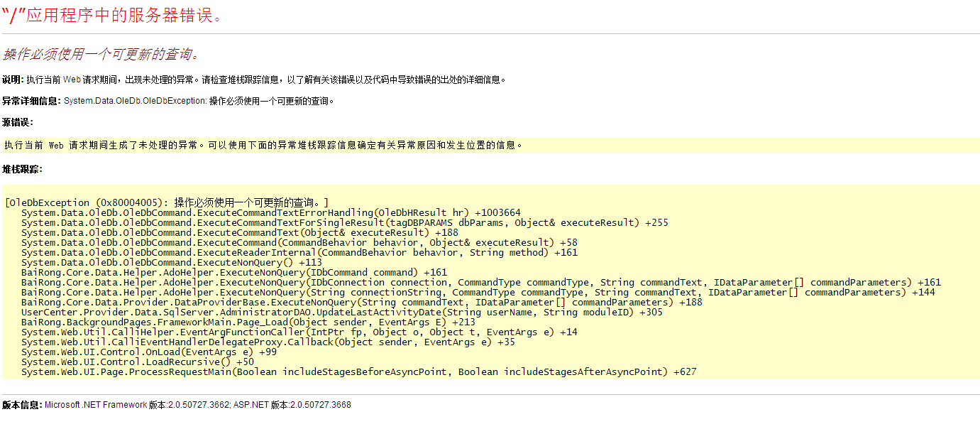Click the "堆栈跟踪:" label
Viewport: 980px width, 434px height.
(x=22, y=169)
